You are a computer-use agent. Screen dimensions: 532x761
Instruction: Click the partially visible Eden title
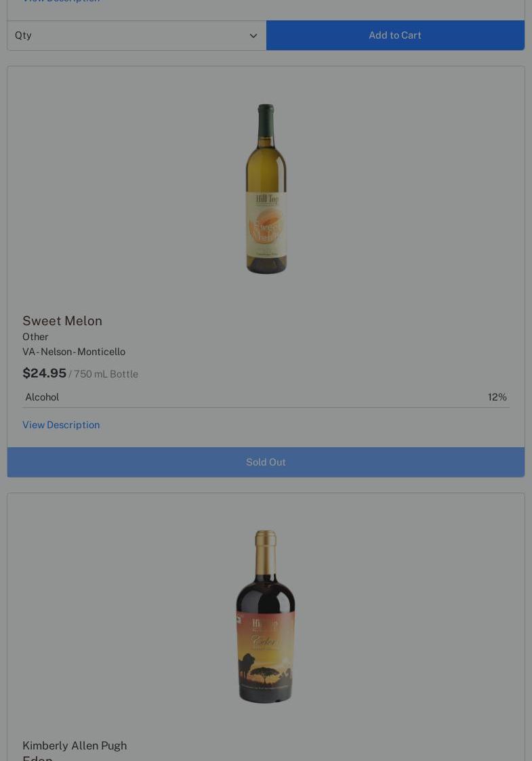(x=37, y=758)
